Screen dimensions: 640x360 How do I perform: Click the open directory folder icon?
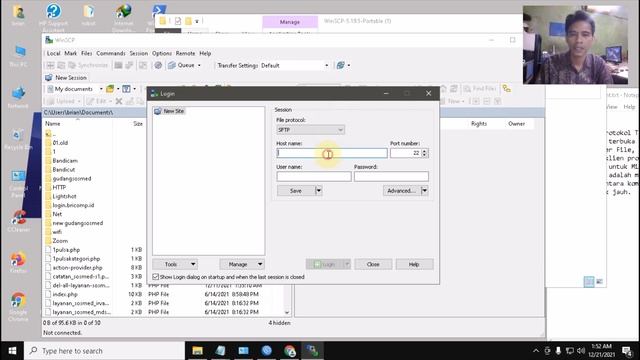[x=110, y=89]
